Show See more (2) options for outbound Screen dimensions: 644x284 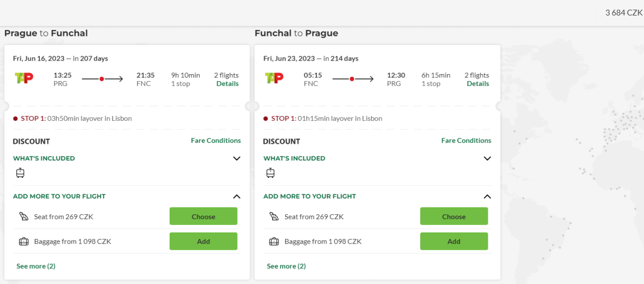(36, 266)
